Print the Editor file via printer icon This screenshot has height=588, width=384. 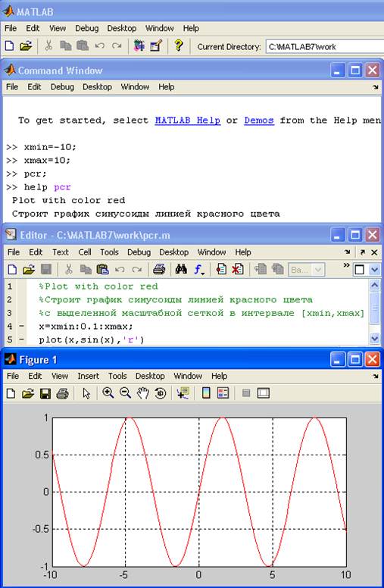coord(159,269)
